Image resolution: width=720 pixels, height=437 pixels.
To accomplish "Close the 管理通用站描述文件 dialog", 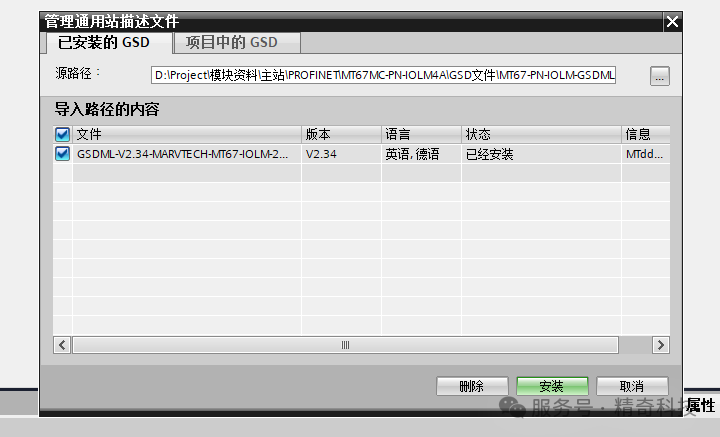I will click(x=672, y=22).
